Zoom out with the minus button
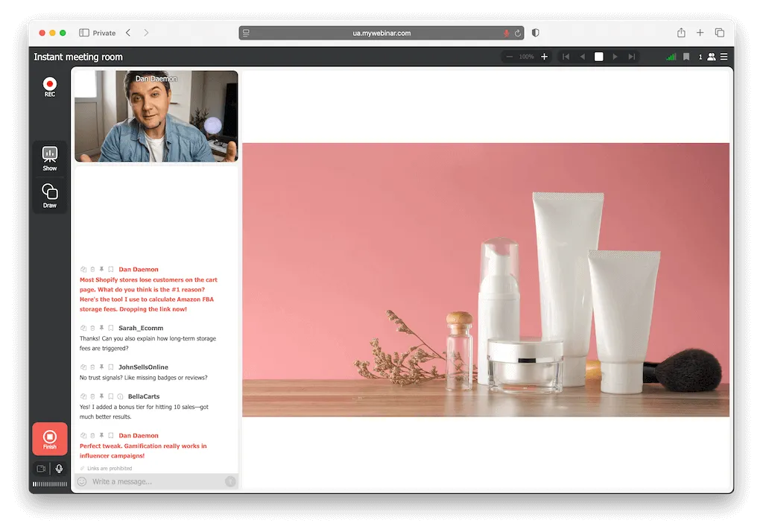Screen dimensions: 763x532 tap(509, 57)
